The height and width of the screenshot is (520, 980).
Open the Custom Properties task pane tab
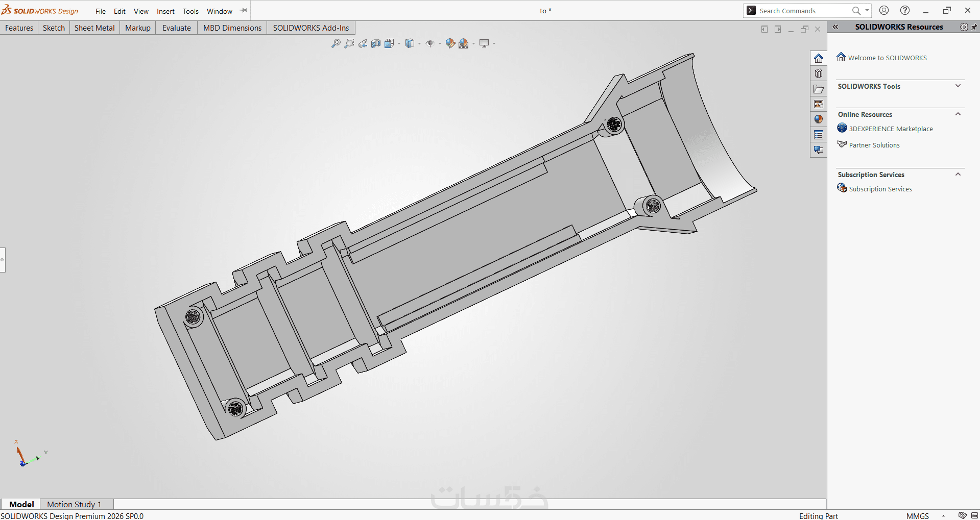tap(819, 135)
